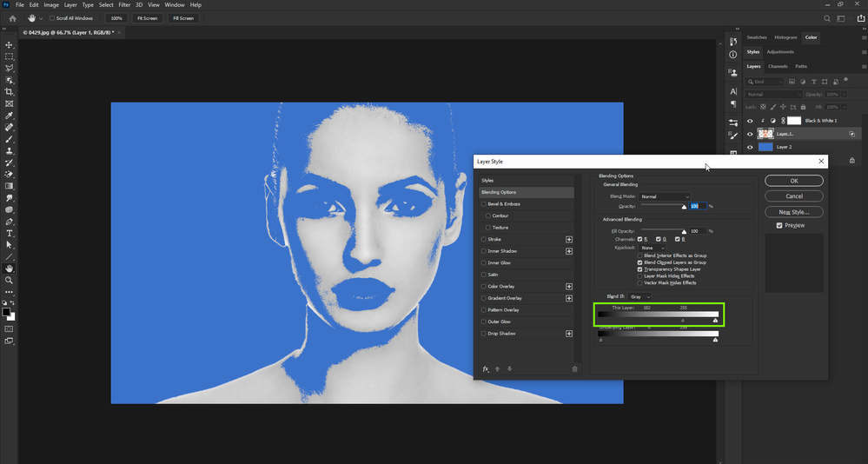Click the Fill Opacity slider handle

tap(684, 232)
